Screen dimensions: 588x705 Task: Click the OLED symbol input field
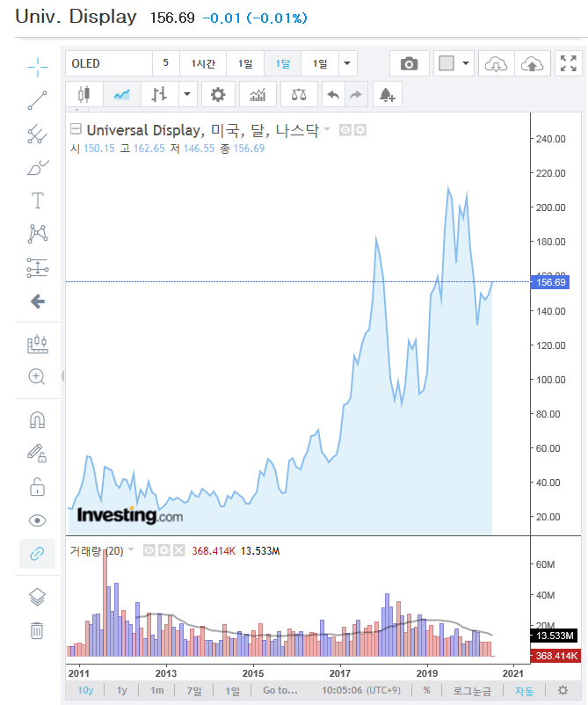coord(109,63)
